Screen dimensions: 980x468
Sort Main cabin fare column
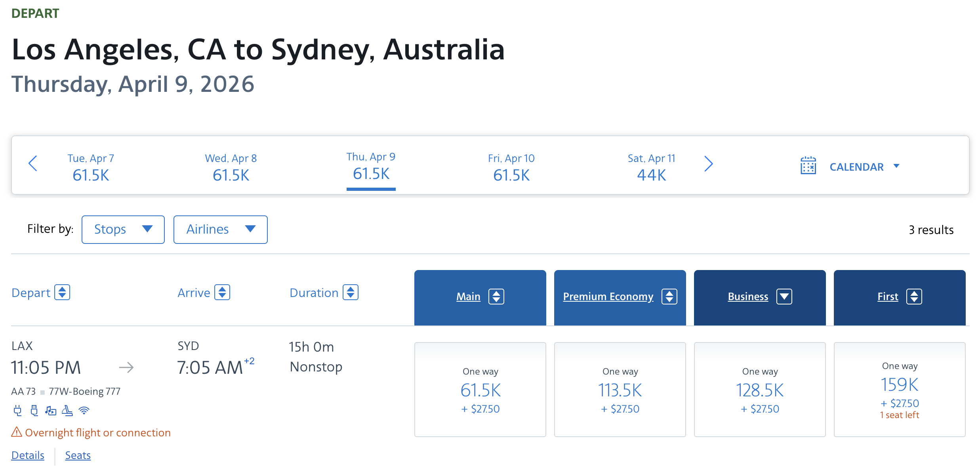496,297
